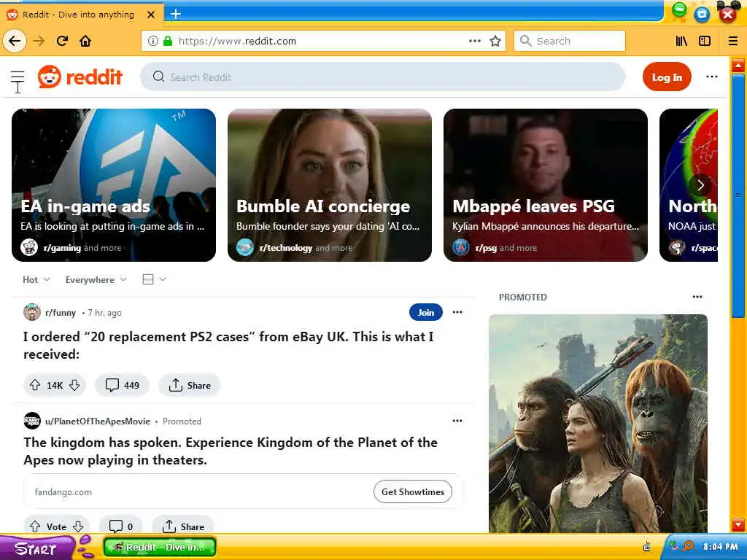This screenshot has height=560, width=747.
Task: Open the Bumble AI concierge trending card
Action: pos(330,185)
